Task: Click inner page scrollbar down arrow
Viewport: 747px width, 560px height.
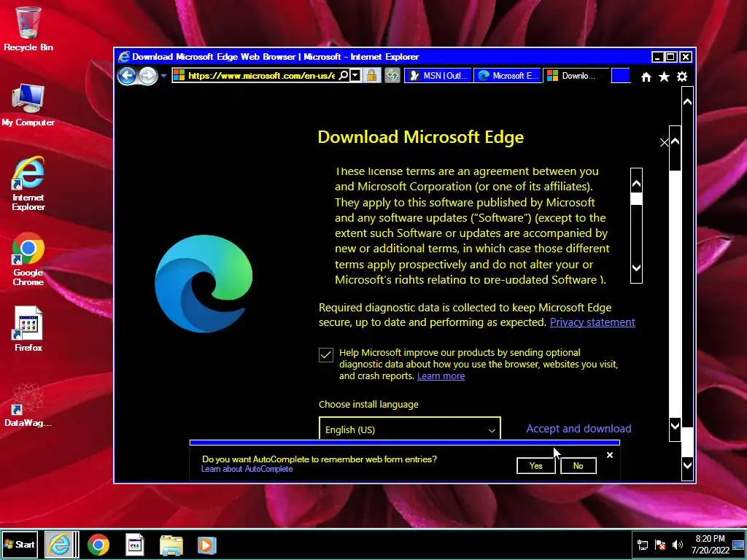Action: click(x=675, y=426)
